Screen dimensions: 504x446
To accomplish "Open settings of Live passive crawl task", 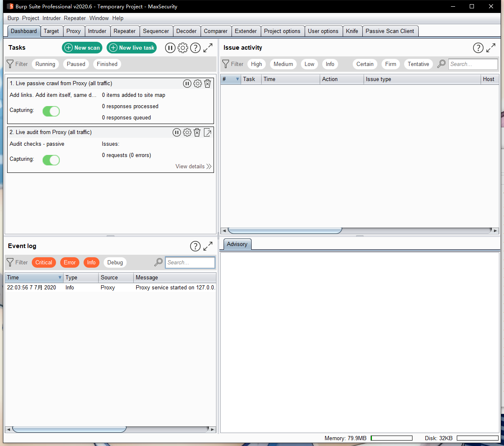I will pos(197,84).
